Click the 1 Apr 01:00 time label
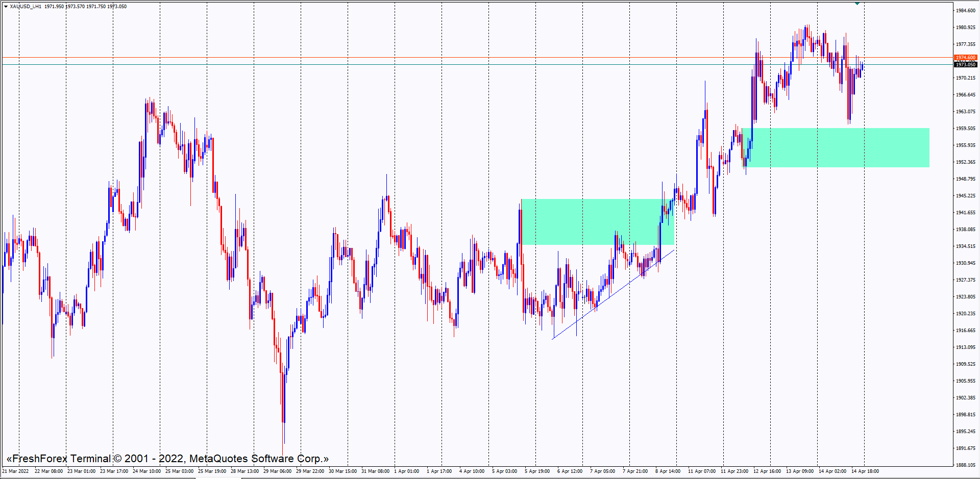This screenshot has height=479, width=980. [406, 471]
